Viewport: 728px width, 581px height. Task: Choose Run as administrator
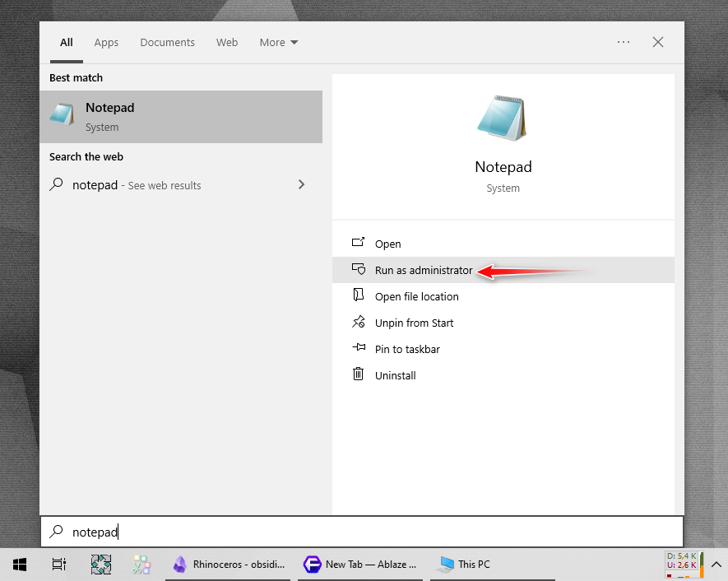424,270
